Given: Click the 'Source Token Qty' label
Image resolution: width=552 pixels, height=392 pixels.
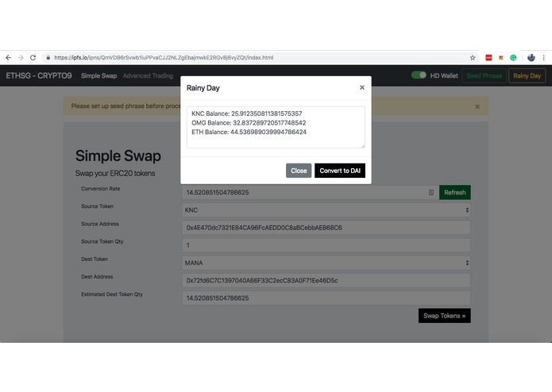Looking at the screenshot, I should point(102,241).
